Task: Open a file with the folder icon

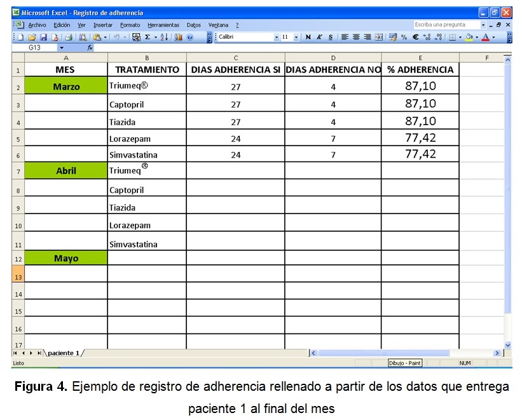Action: [32, 37]
